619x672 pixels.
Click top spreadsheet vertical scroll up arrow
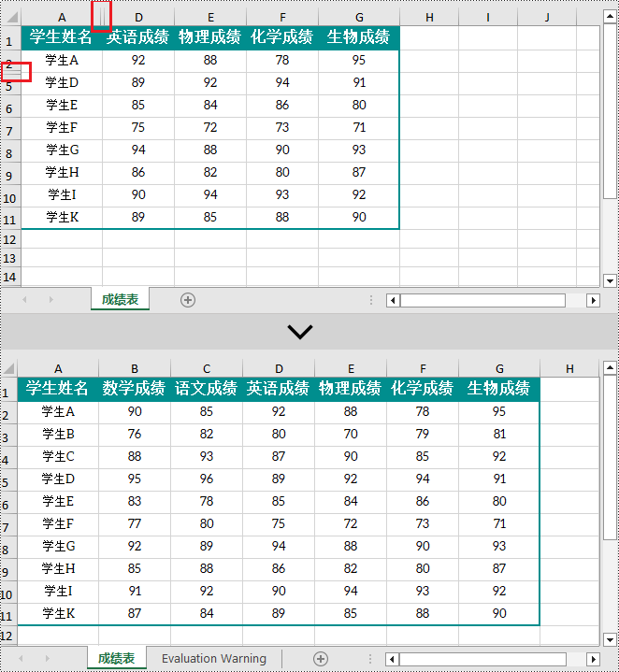[x=610, y=17]
